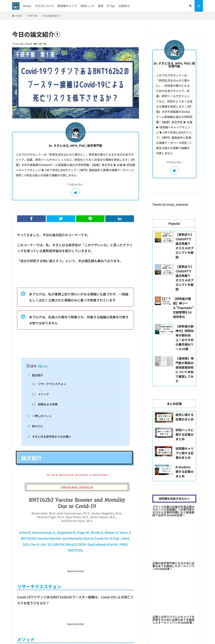Click the 疫学 まとめ thumbnail image
The width and height of the screenshot is (215, 644).
point(164,417)
